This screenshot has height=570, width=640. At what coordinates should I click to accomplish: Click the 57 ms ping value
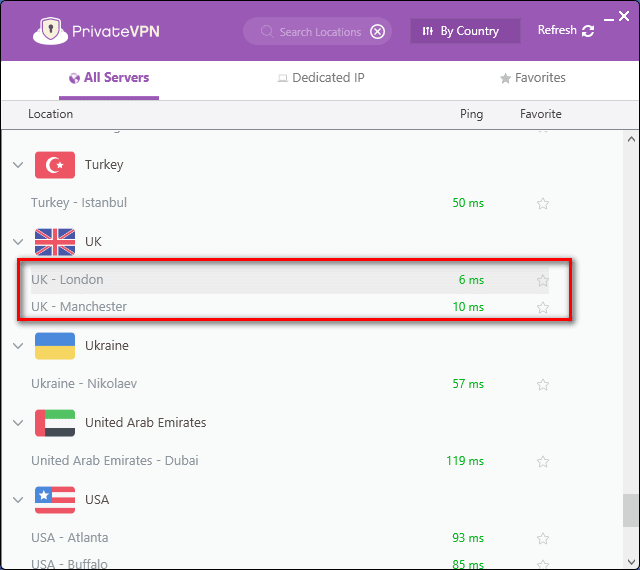pos(468,384)
